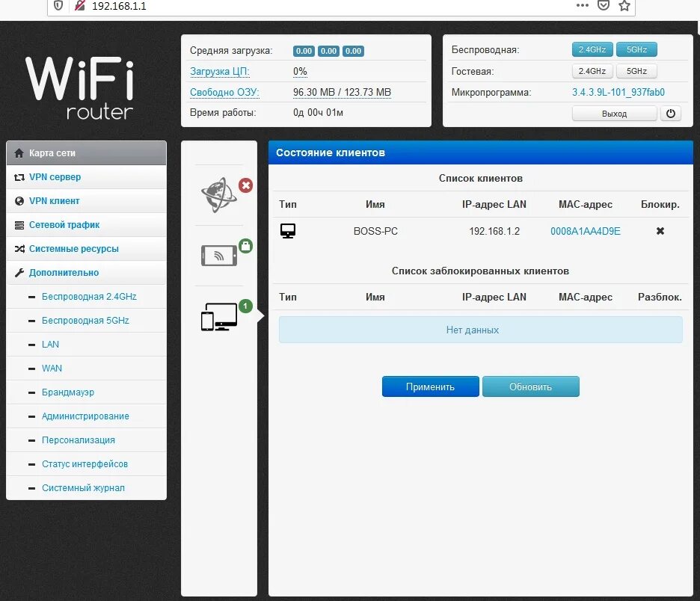The width and height of the screenshot is (700, 601).
Task: Click the WiFi router logo
Action: pos(80,87)
